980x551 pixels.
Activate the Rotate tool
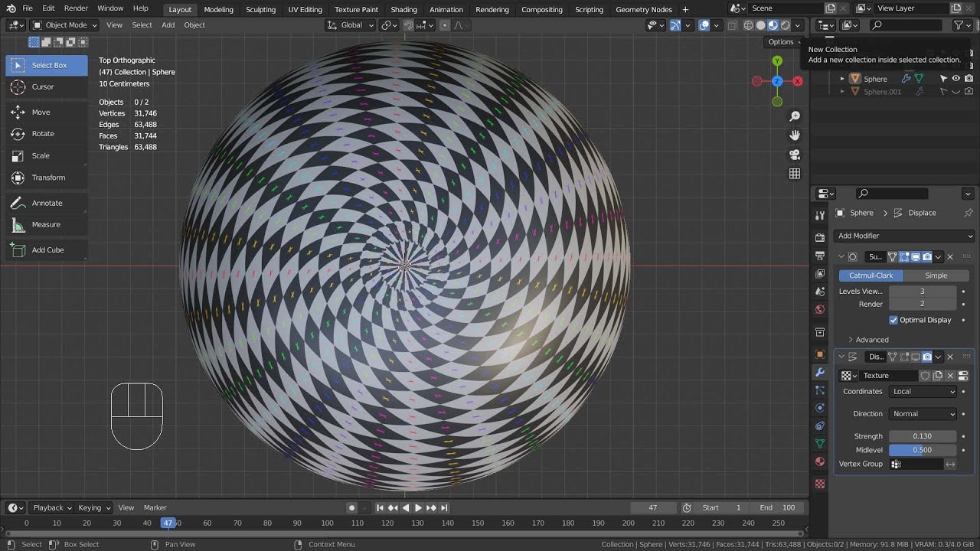(x=46, y=133)
